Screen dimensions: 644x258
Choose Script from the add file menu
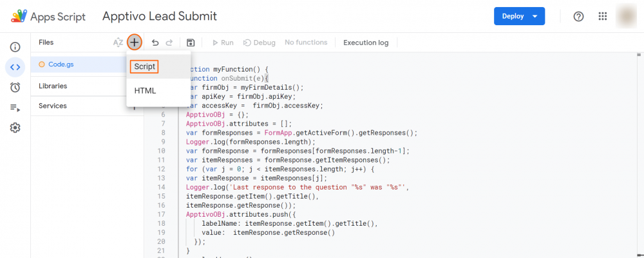(x=144, y=67)
